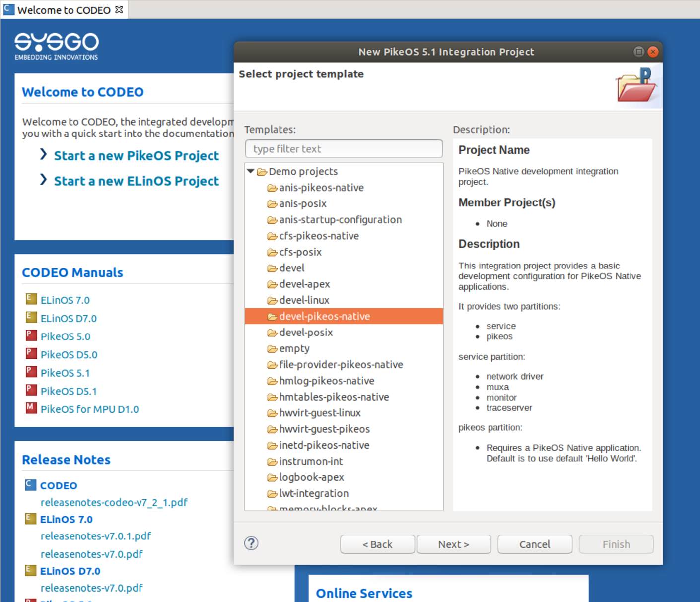Screen dimensions: 700x602
Task: Close the Welcome to CODEO tab
Action: click(x=118, y=9)
